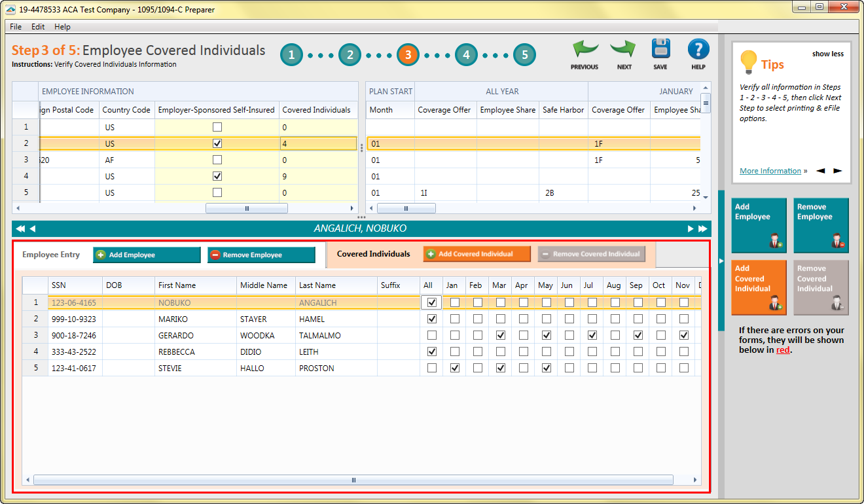Collapse the right sidebar panel arrow
The image size is (864, 504).
721,261
